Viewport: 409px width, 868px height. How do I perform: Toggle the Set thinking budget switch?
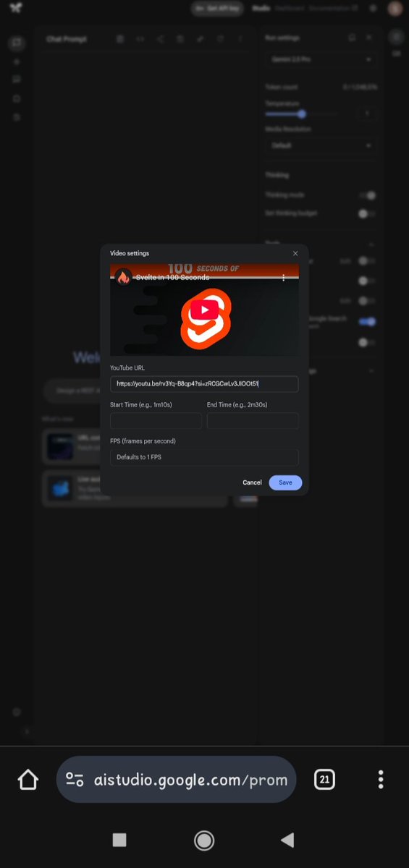(x=368, y=213)
